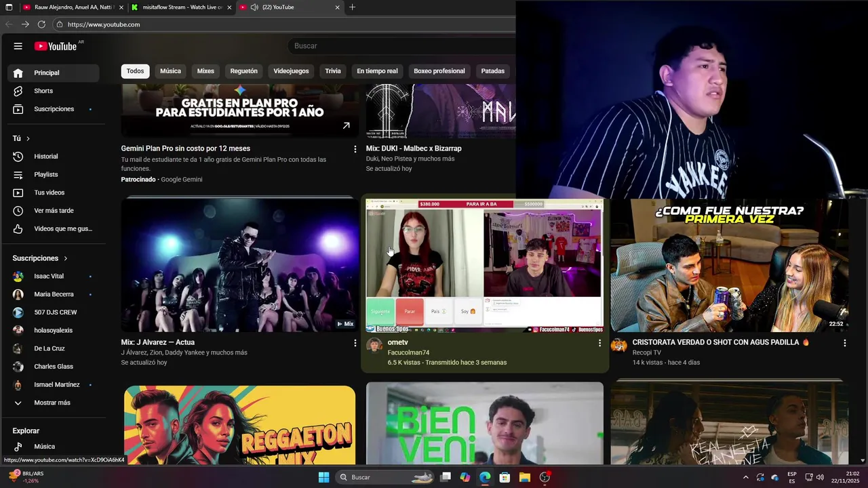868x488 pixels.
Task: Open browser tab actions menu icon
Action: pyautogui.click(x=9, y=7)
